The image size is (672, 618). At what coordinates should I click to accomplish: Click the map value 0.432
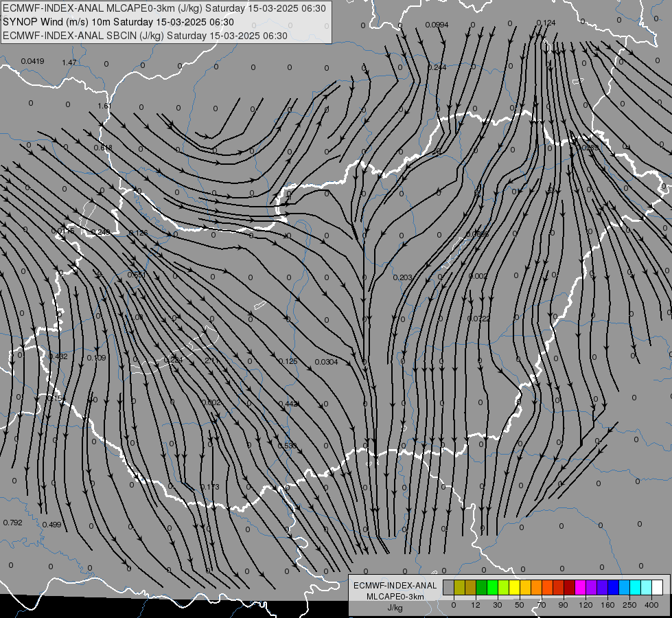coord(58,356)
